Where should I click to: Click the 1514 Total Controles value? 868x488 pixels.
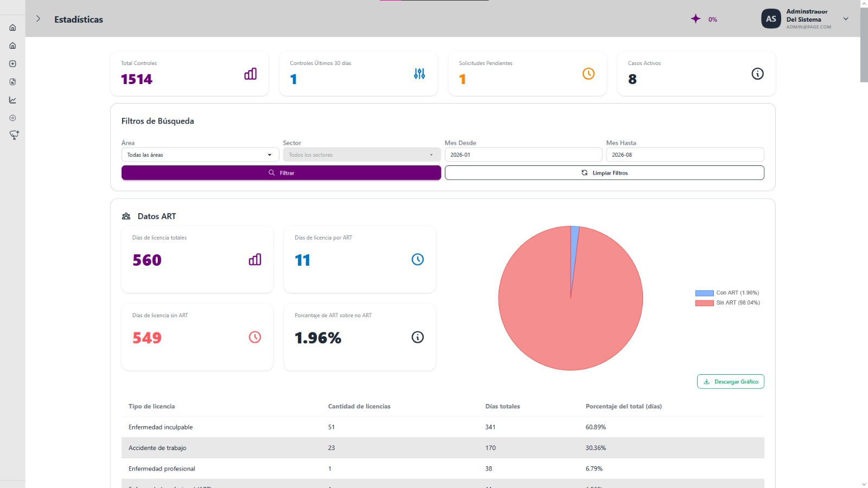[137, 80]
